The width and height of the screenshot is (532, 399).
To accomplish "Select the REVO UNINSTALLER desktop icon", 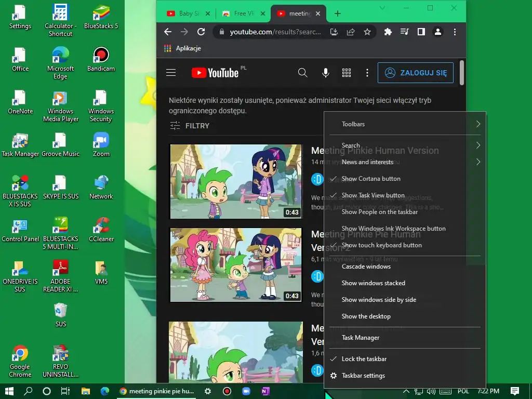I will click(x=60, y=362).
